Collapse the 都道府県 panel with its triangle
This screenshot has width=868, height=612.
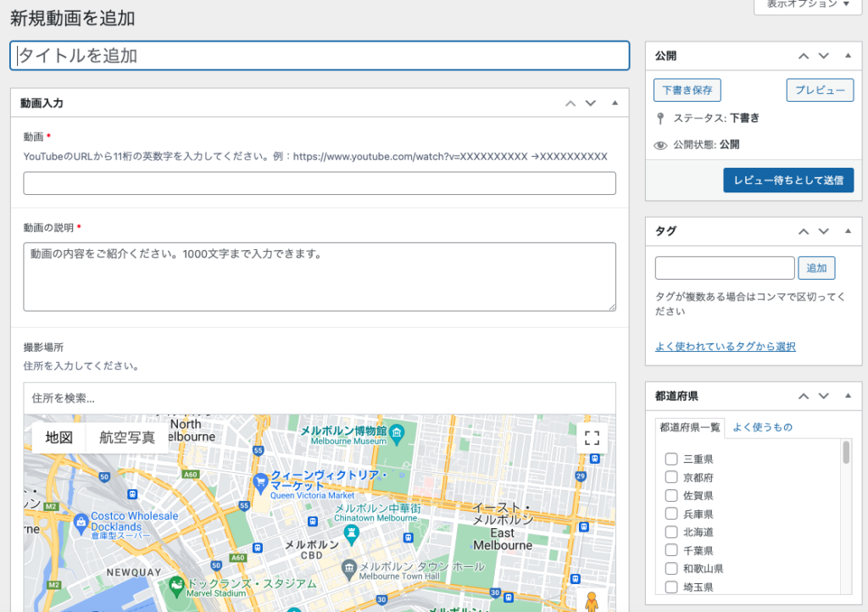point(848,396)
